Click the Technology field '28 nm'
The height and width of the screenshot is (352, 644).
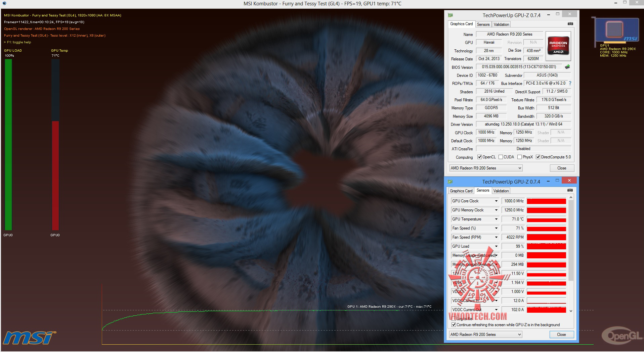pos(489,51)
